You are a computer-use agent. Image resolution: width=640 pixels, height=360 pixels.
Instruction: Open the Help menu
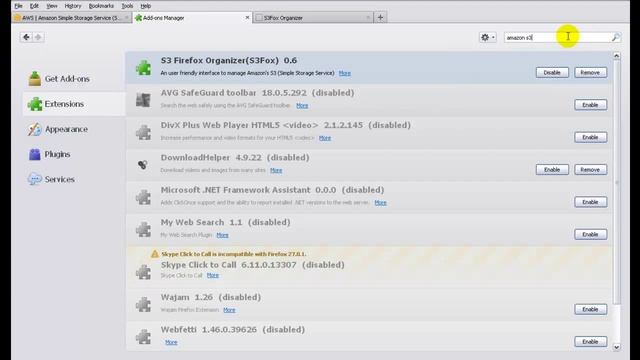click(146, 6)
